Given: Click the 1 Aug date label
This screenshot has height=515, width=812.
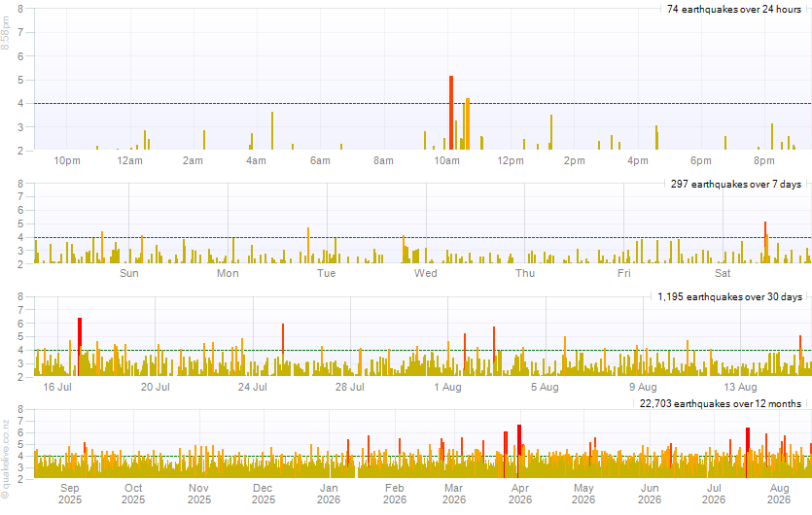Looking at the screenshot, I should pos(448,387).
